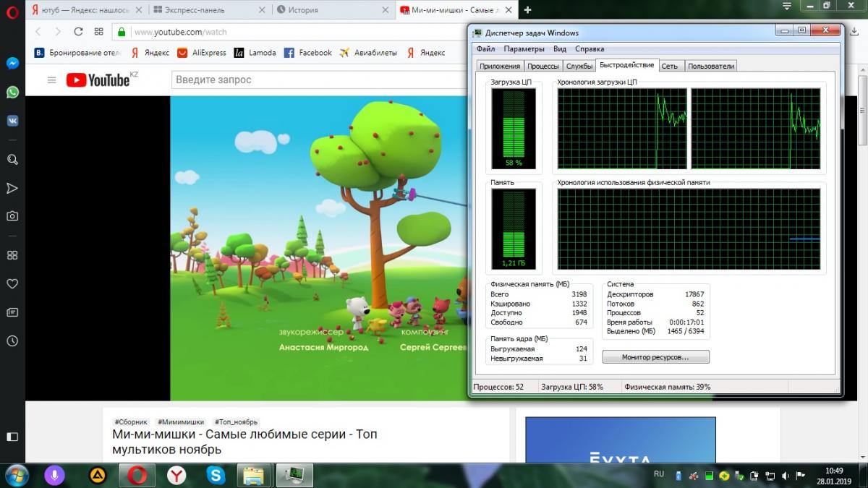
Task: Open the Бронирование отелей bookmark
Action: tap(76, 53)
